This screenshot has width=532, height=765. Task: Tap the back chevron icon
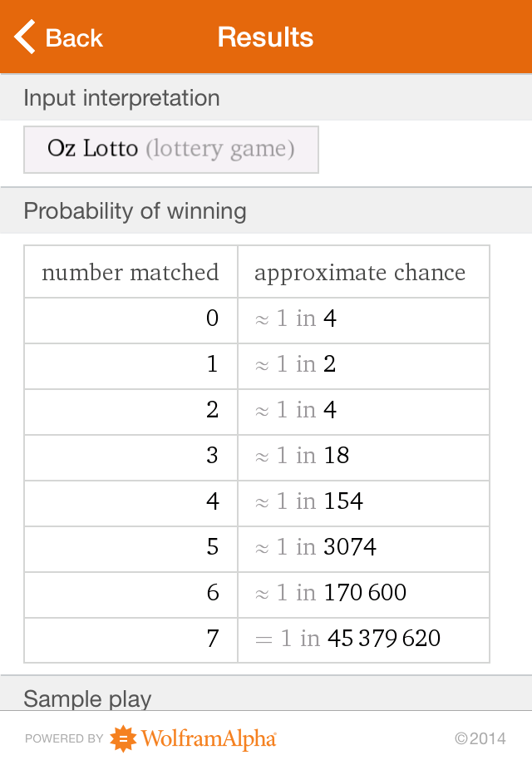(22, 37)
